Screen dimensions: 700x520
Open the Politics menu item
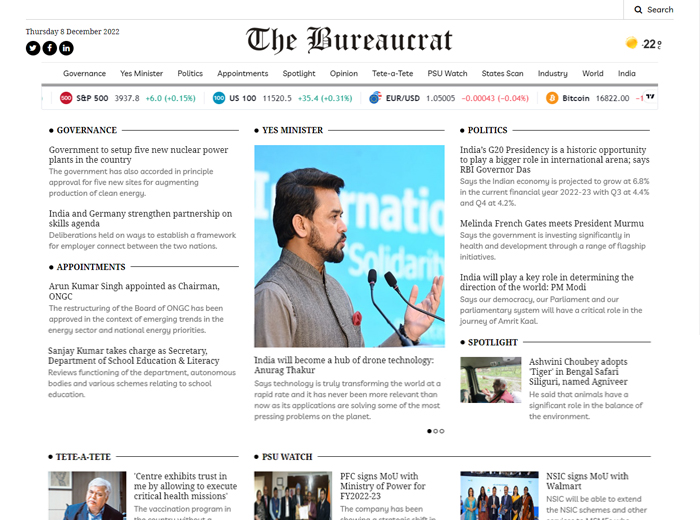point(190,74)
